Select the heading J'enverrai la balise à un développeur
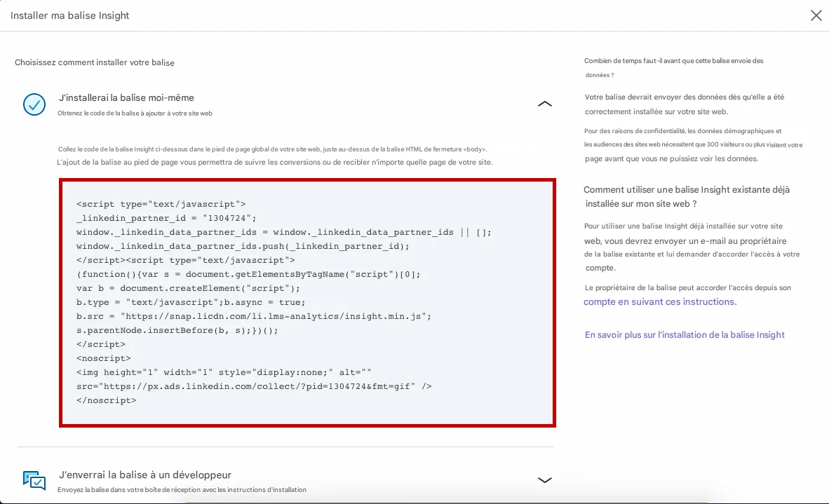 point(145,475)
